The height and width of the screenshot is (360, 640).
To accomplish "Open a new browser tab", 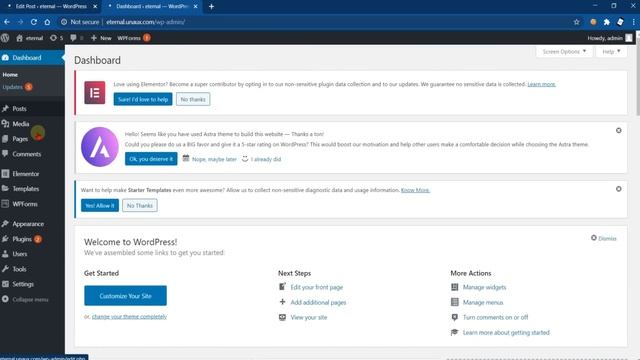I will click(211, 7).
